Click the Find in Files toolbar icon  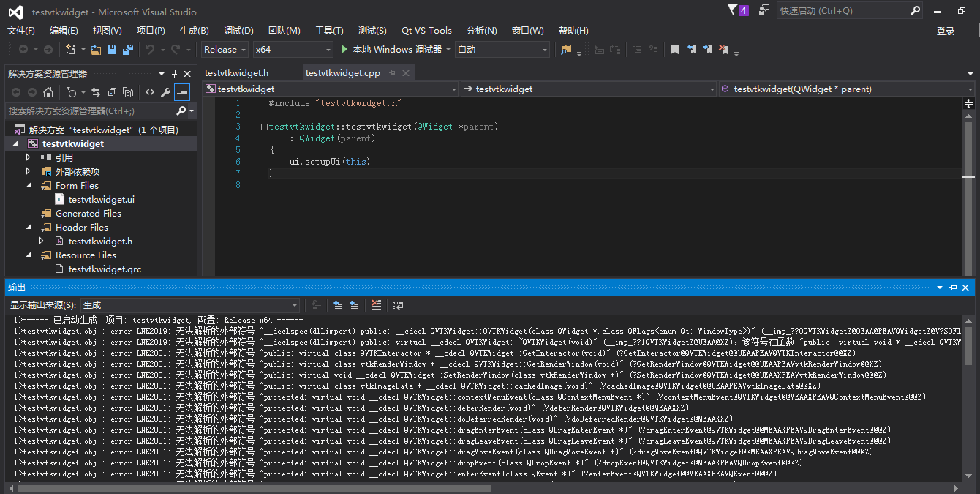[566, 50]
